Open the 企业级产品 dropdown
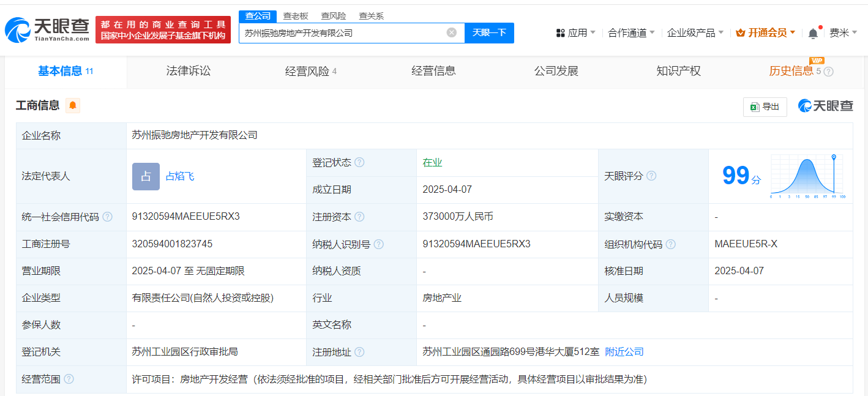The width and height of the screenshot is (868, 396). (x=695, y=33)
